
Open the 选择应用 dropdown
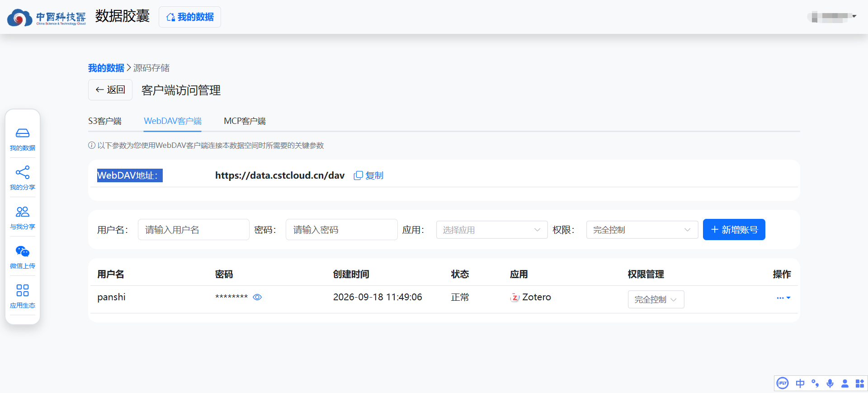[x=492, y=230]
